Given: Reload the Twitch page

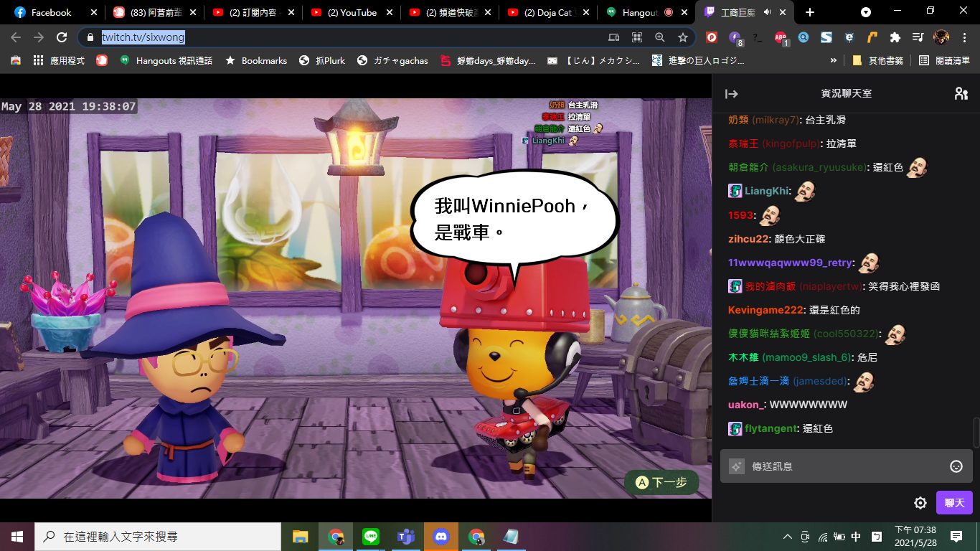Looking at the screenshot, I should (x=62, y=37).
